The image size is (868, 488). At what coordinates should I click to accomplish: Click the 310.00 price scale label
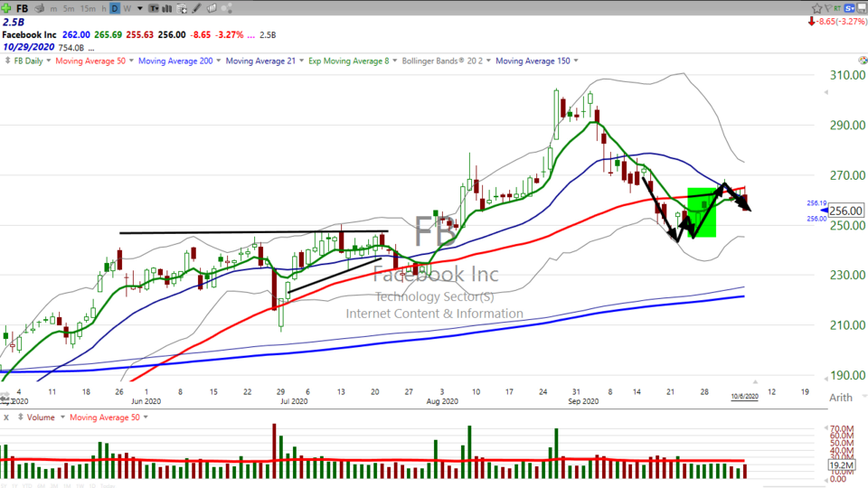847,75
